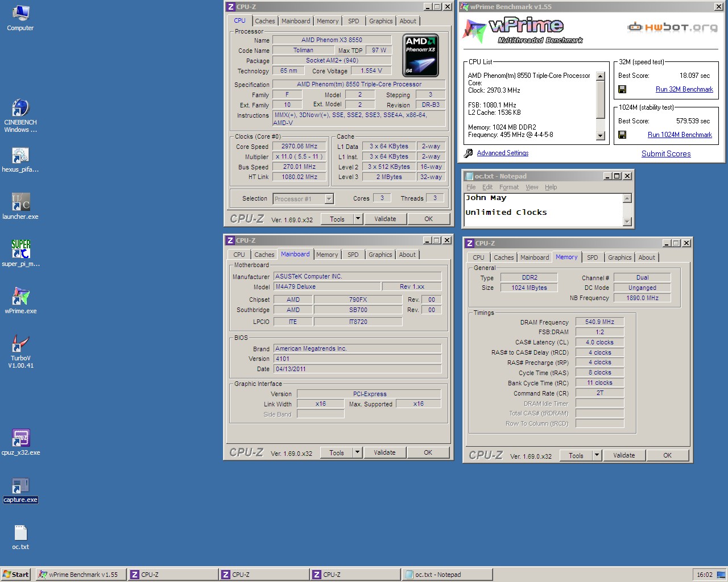Click OK in Memory CPU-Z window
Screen dimensions: 728x582
[x=668, y=455]
